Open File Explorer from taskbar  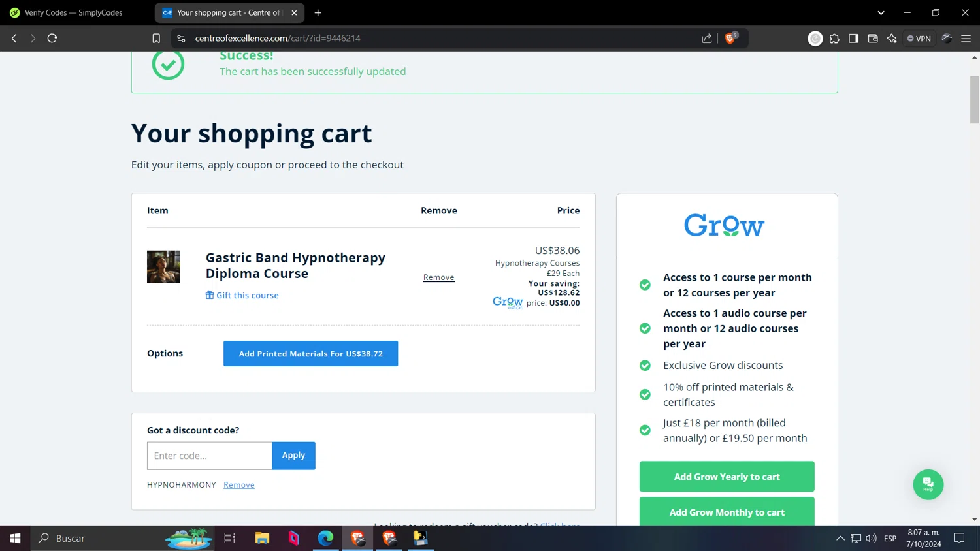262,538
